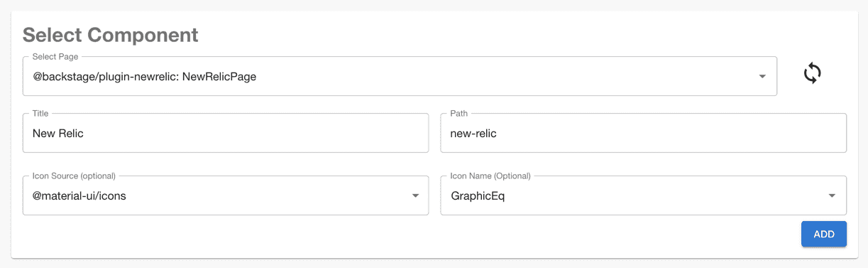Select the NewRelicPage value in Select Page
Screen dimensions: 868x268
[144, 77]
